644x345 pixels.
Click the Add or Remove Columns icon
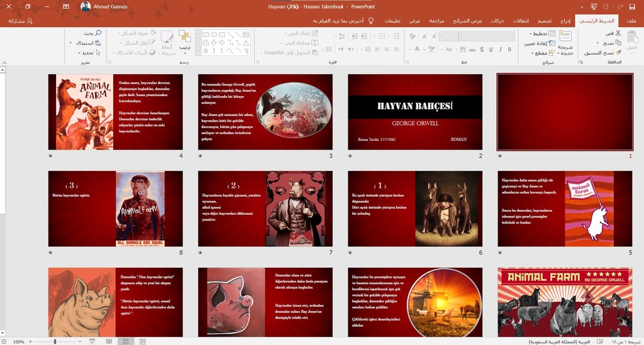click(328, 49)
